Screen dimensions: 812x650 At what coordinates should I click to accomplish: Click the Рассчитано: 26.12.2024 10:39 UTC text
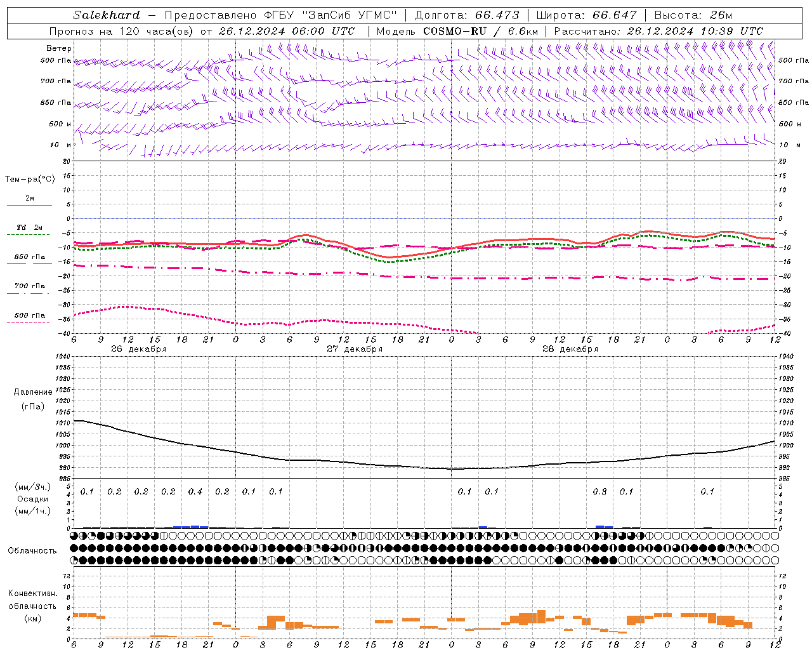click(658, 31)
